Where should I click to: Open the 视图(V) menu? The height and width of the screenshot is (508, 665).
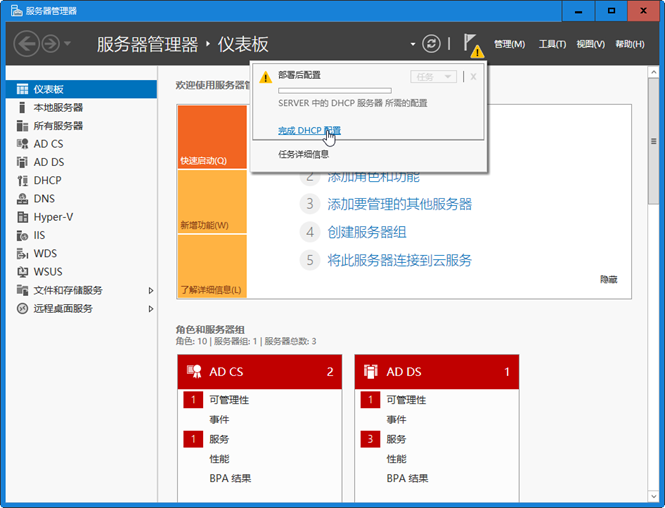click(590, 44)
